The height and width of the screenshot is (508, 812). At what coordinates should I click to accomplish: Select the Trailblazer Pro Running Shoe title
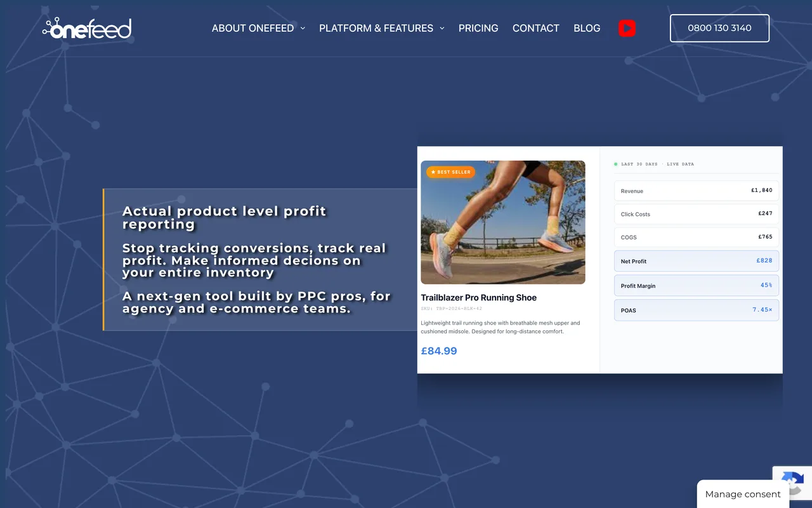pyautogui.click(x=479, y=297)
